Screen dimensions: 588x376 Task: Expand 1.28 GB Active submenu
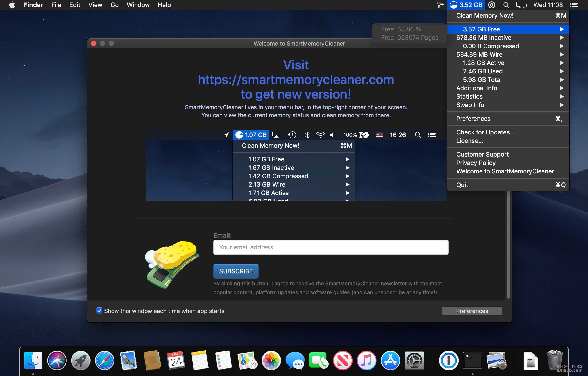coord(508,63)
